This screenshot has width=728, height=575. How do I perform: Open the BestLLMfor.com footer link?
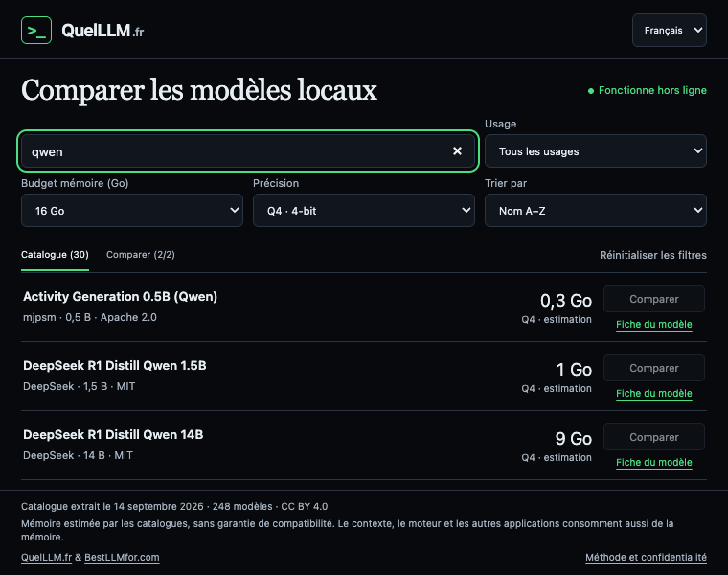point(122,558)
